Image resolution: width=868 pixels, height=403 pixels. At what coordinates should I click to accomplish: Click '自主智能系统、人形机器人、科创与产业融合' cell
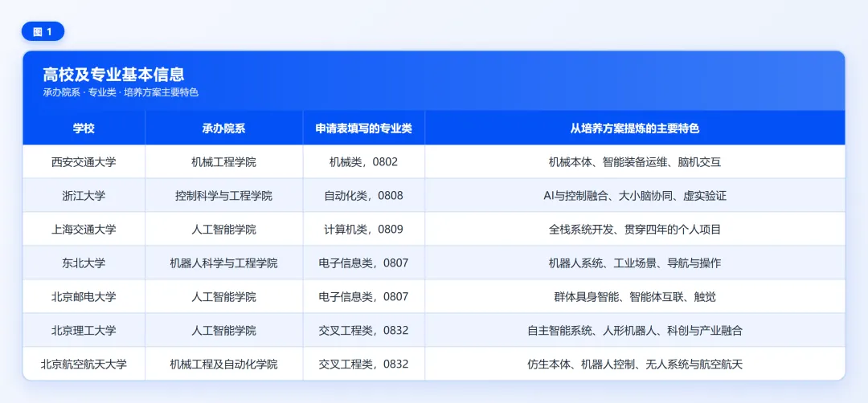[x=635, y=331]
